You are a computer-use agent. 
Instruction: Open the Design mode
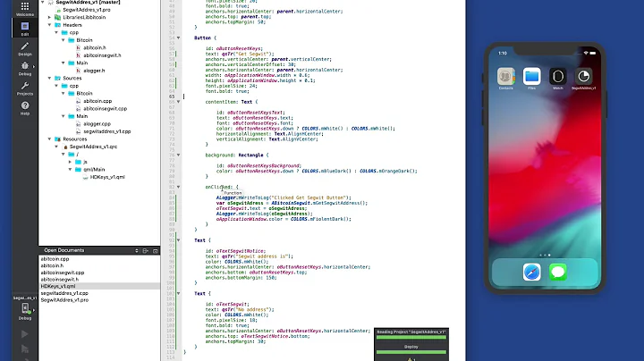25,49
